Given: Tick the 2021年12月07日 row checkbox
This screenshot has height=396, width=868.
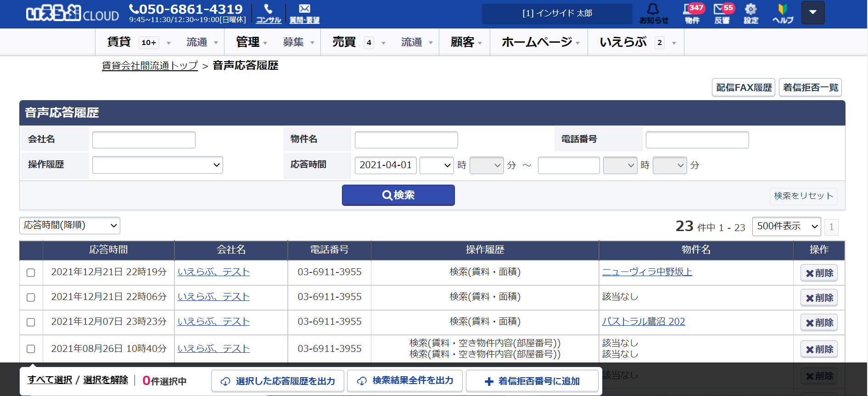Looking at the screenshot, I should tap(31, 322).
